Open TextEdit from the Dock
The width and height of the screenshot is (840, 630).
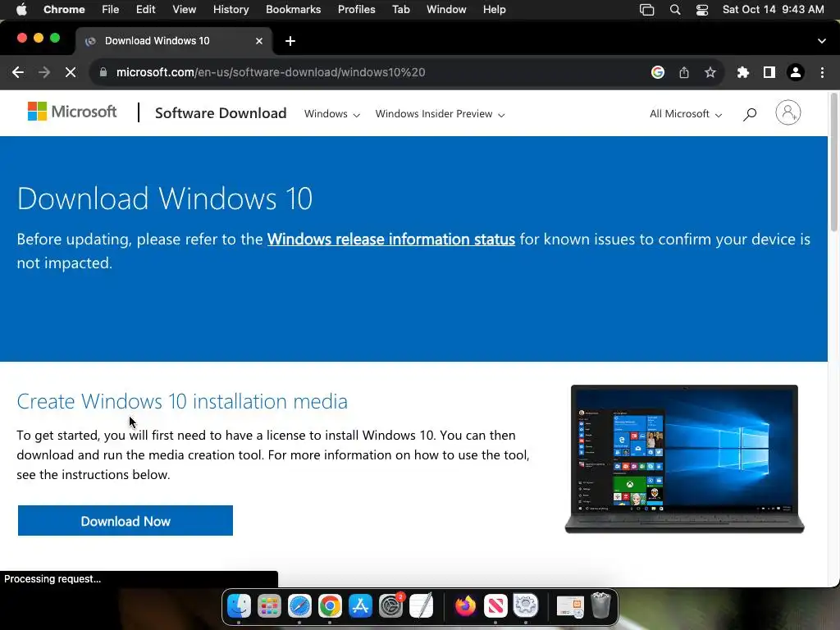422,606
